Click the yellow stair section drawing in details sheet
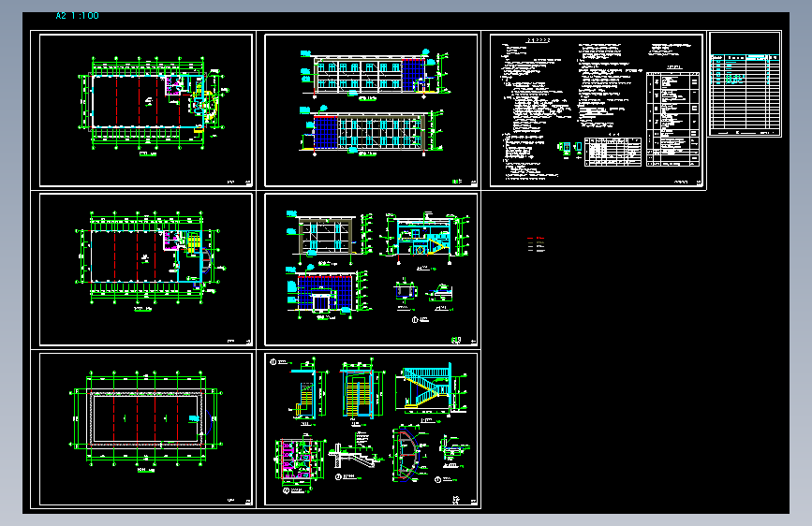The image size is (812, 526). tap(432, 390)
